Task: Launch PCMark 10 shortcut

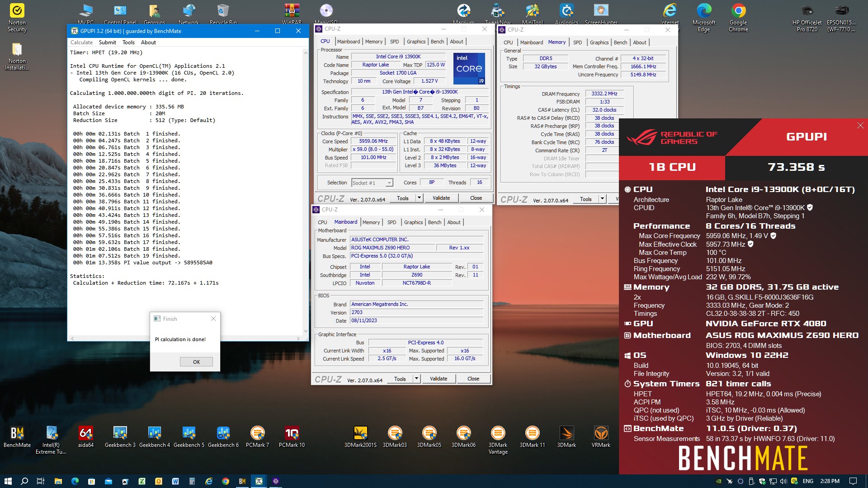Action: [x=292, y=436]
